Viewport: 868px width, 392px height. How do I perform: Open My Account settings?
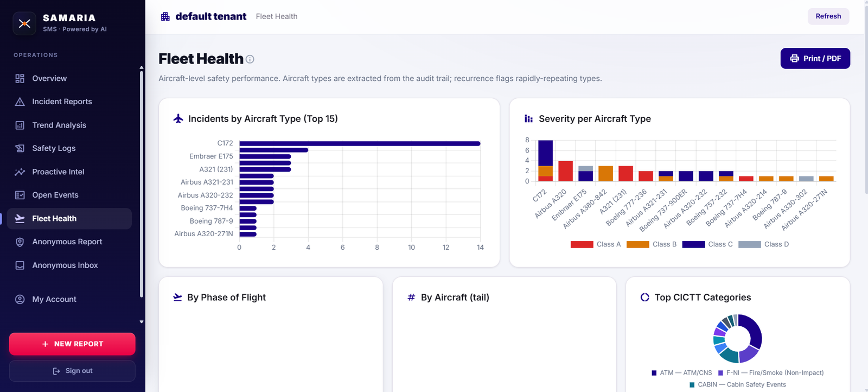pos(69,299)
